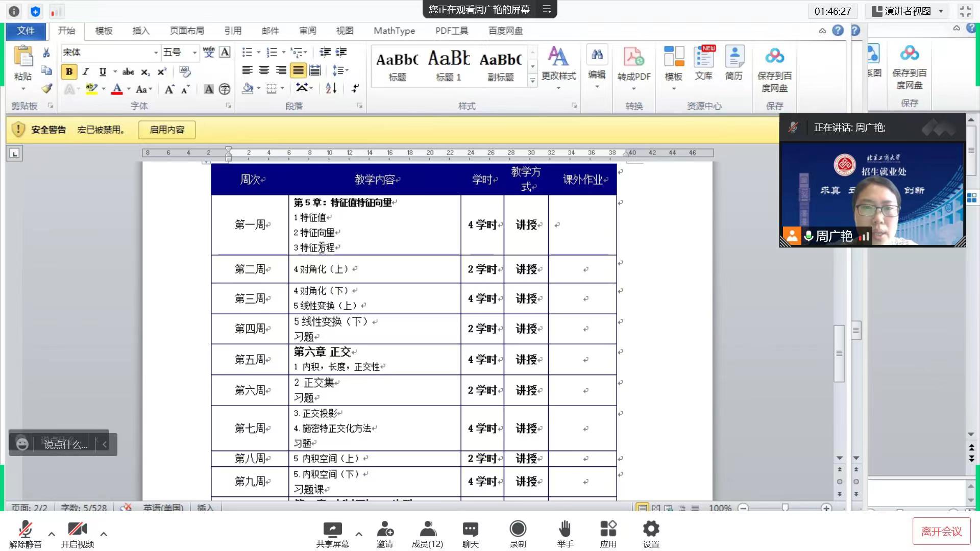This screenshot has width=980, height=551.
Task: Click the 举手 raise hand icon
Action: pos(565,529)
